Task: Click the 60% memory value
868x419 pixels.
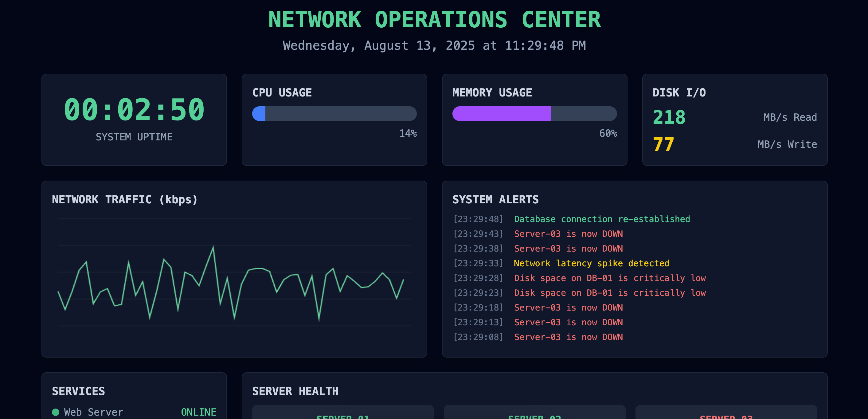Action: point(608,133)
